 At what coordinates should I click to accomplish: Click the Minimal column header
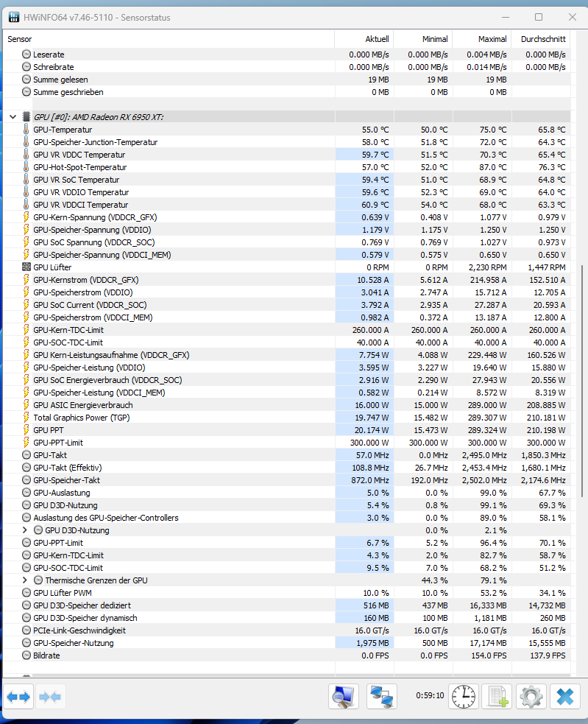click(422, 39)
